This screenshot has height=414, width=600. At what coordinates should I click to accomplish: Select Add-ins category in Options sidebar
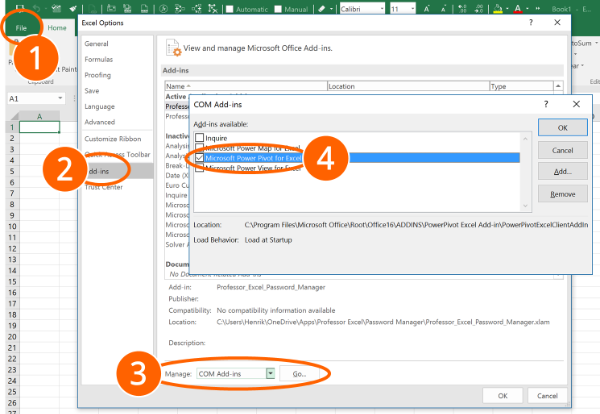(x=117, y=171)
